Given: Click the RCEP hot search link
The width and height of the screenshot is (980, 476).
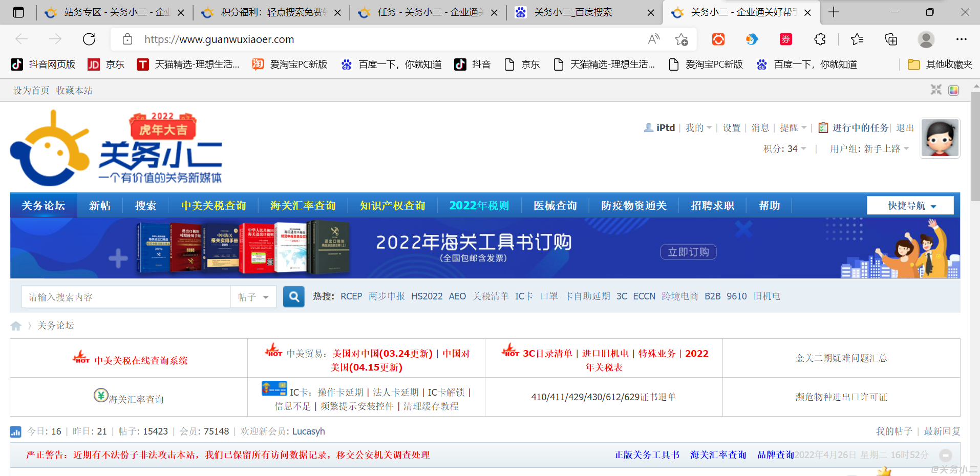Looking at the screenshot, I should [351, 296].
